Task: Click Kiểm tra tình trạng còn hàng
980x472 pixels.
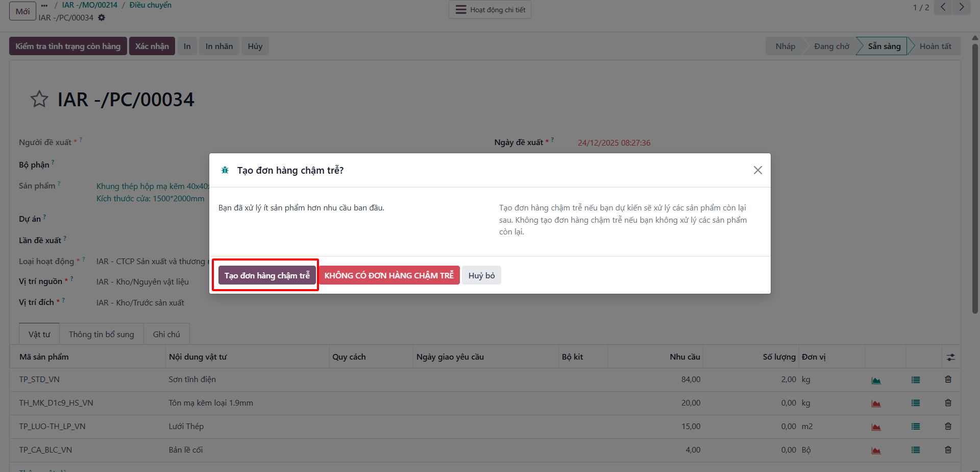Action: pos(68,46)
